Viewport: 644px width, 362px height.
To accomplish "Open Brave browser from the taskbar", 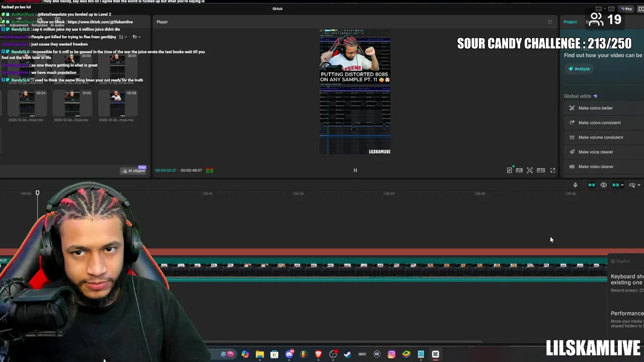I will (x=318, y=354).
